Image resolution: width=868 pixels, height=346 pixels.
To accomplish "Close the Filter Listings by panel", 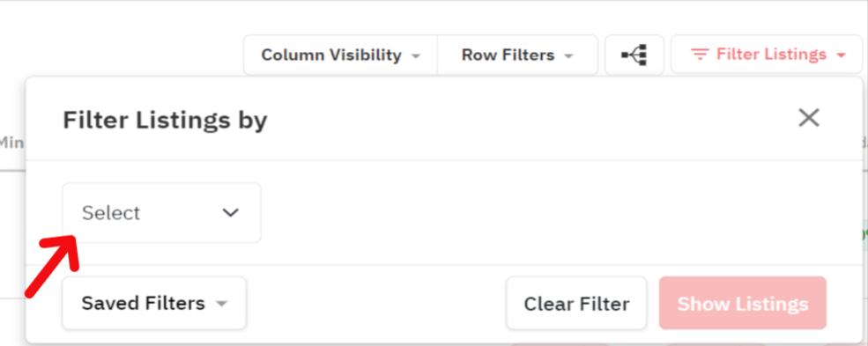I will 809,118.
